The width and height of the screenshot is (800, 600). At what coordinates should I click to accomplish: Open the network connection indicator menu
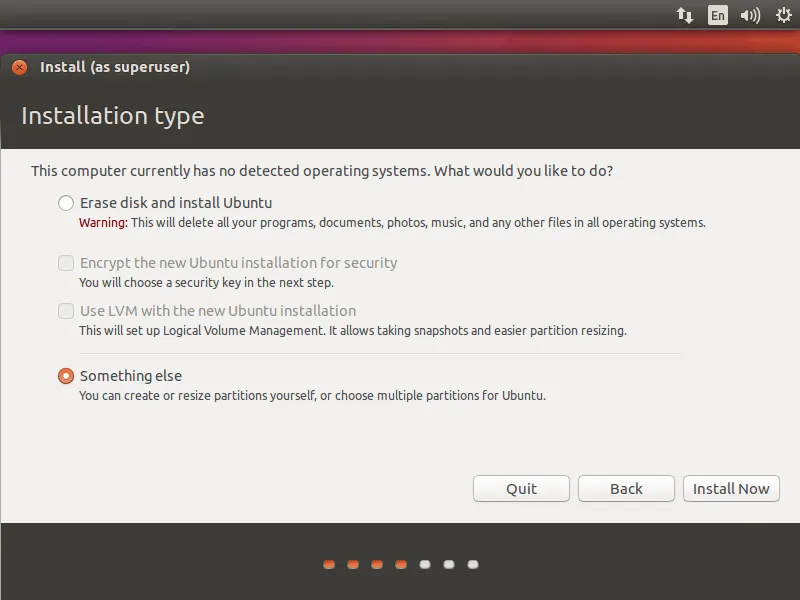(685, 15)
